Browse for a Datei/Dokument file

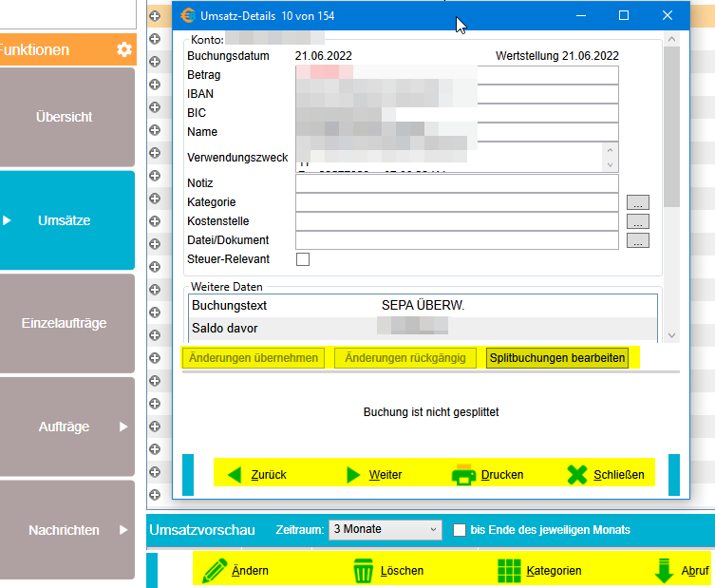coord(637,240)
